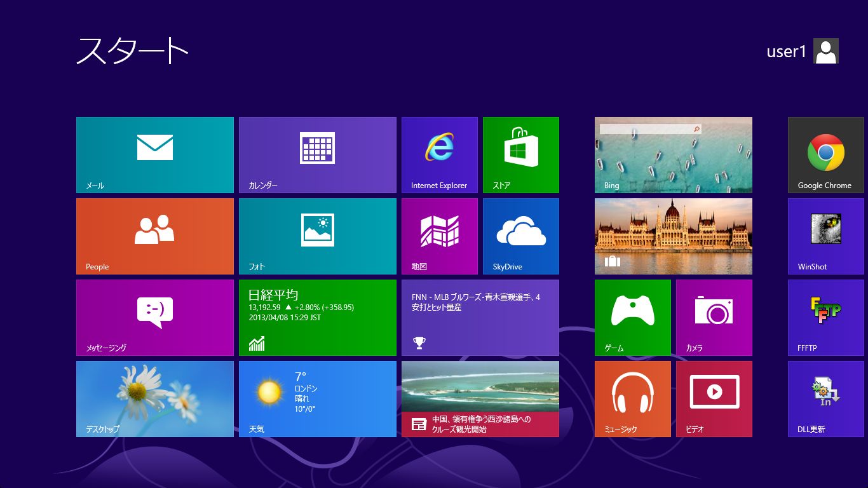Image resolution: width=868 pixels, height=488 pixels.
Task: Click the 晴れ weather condition text
Action: pos(302,399)
